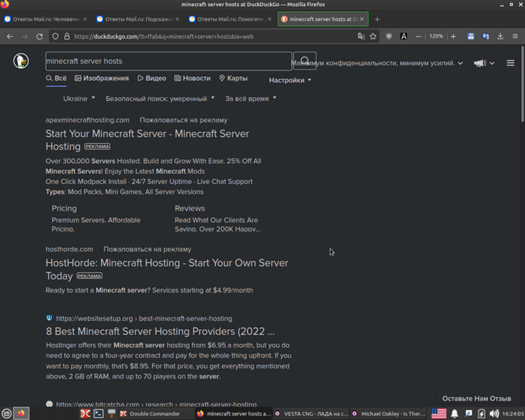Zoom in with the plus button
Viewport: 525px width, 420px height.
tap(453, 37)
